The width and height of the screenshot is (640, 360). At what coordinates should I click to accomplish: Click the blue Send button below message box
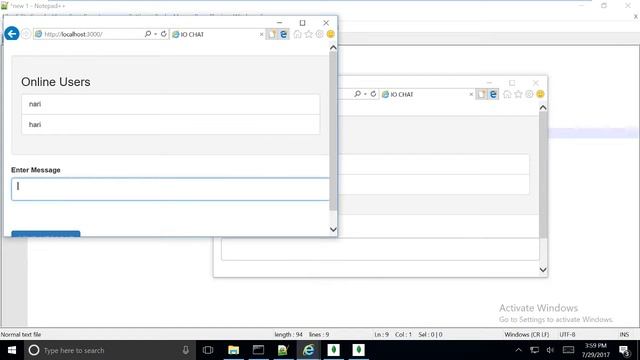[46, 233]
